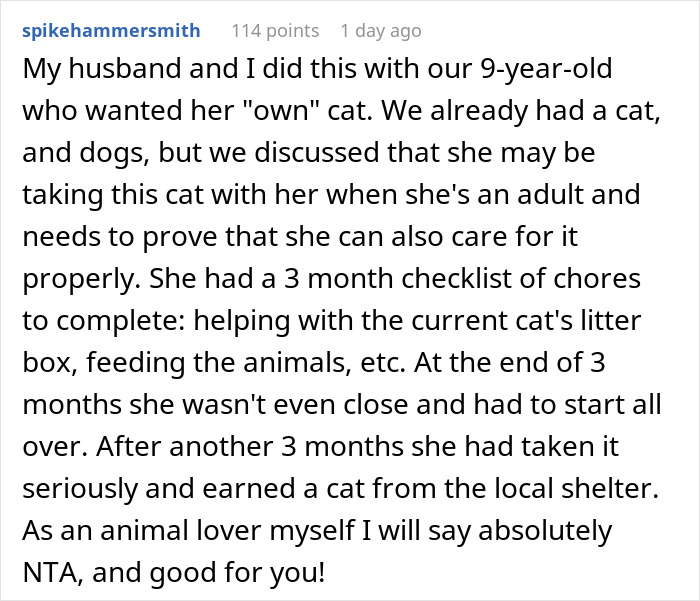The image size is (700, 601).
Task: Click the '1 day ago' timestamp
Action: tap(380, 31)
